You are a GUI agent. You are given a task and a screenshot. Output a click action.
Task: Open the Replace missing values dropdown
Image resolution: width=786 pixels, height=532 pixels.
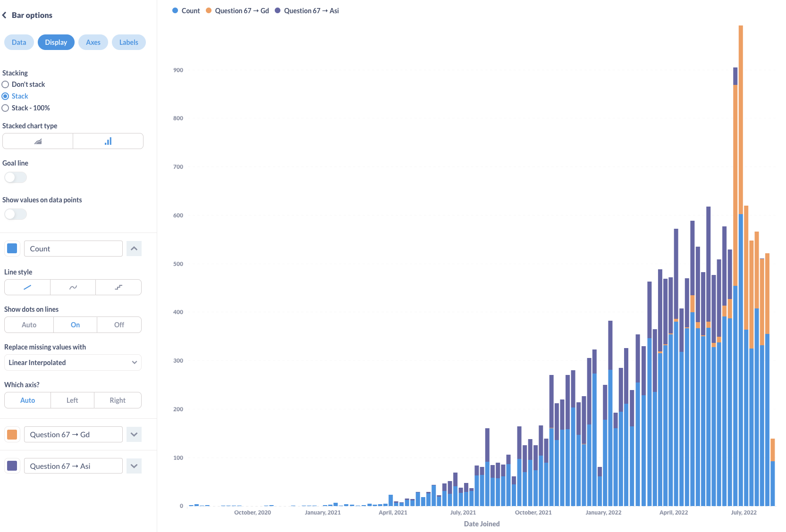[x=73, y=362]
